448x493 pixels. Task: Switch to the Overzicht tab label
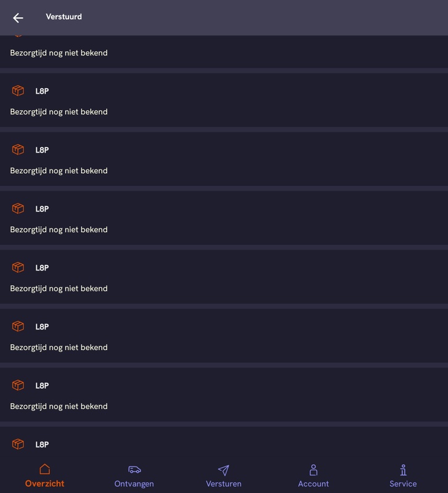(44, 484)
